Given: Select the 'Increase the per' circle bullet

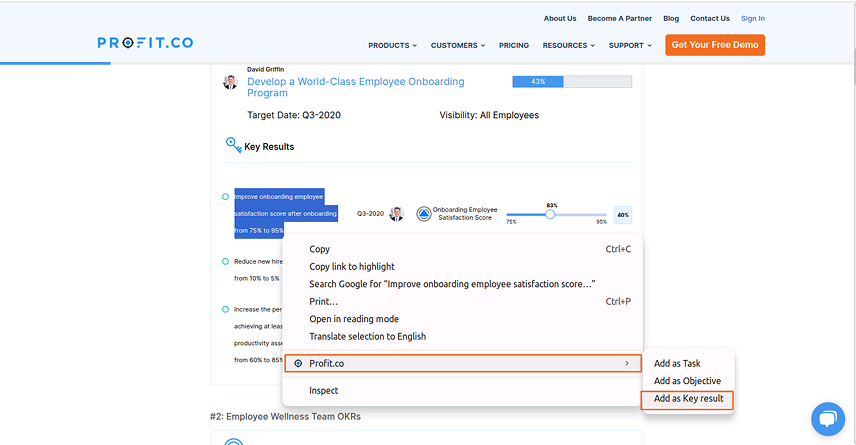Looking at the screenshot, I should tap(225, 310).
